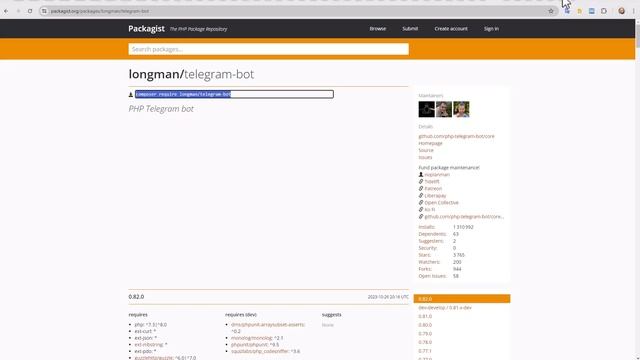The width and height of the screenshot is (640, 360).
Task: Open the browser profile avatar
Action: click(621, 11)
